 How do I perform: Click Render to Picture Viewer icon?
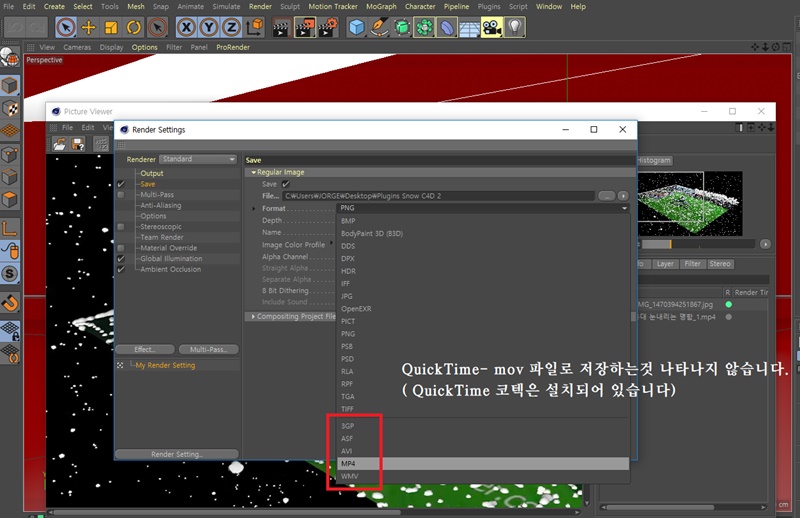pos(305,27)
